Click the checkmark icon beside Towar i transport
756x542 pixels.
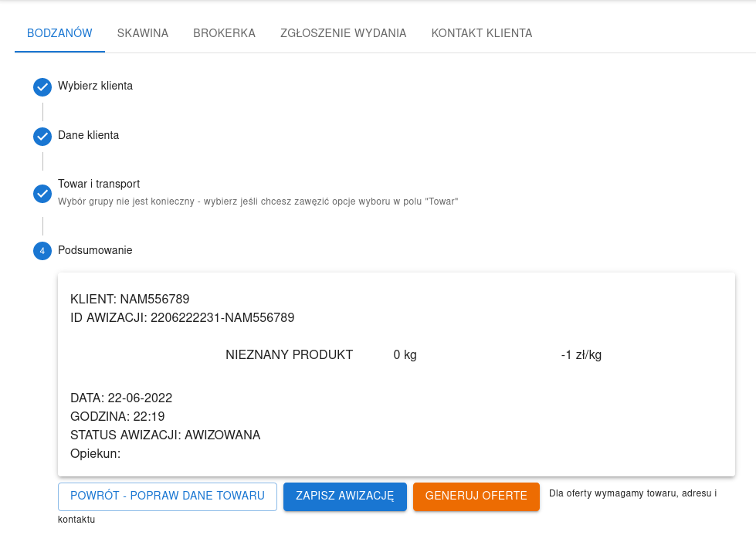point(42,193)
